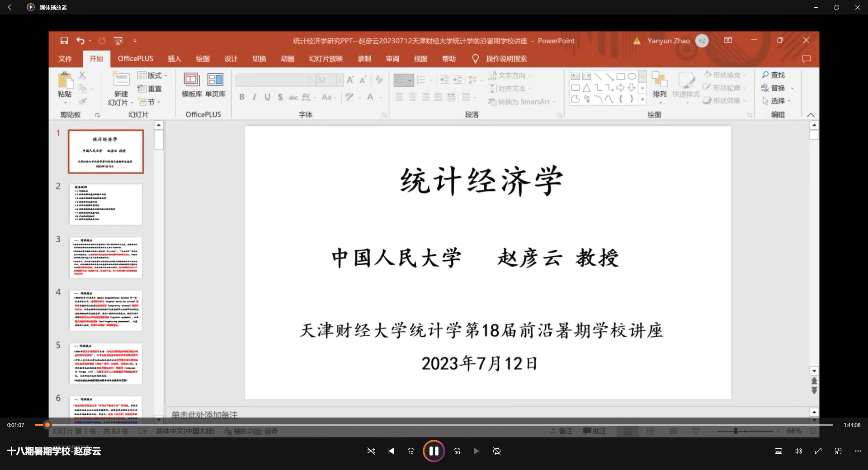868x470 pixels.
Task: Click the New Slide icon
Action: coord(121,80)
